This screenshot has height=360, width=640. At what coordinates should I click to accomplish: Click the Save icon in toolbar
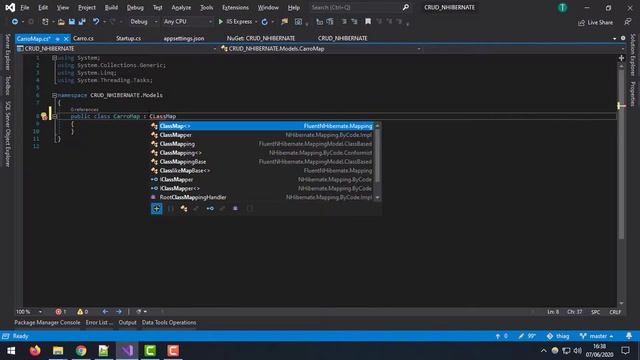[x=71, y=22]
